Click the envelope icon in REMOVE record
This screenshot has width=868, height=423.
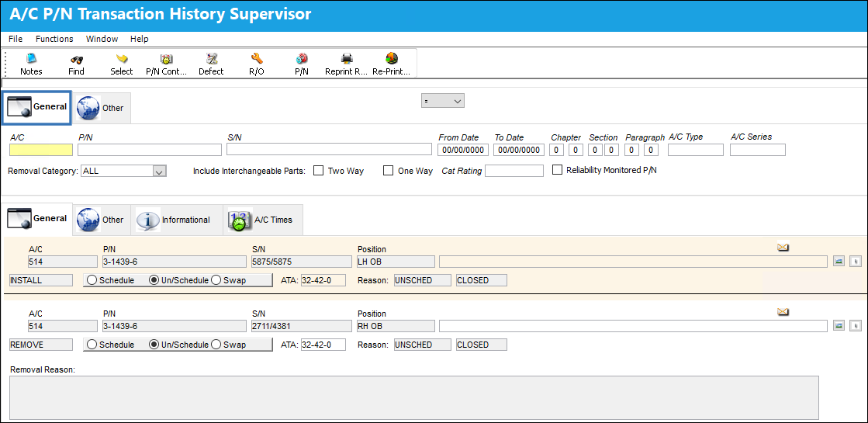click(783, 312)
